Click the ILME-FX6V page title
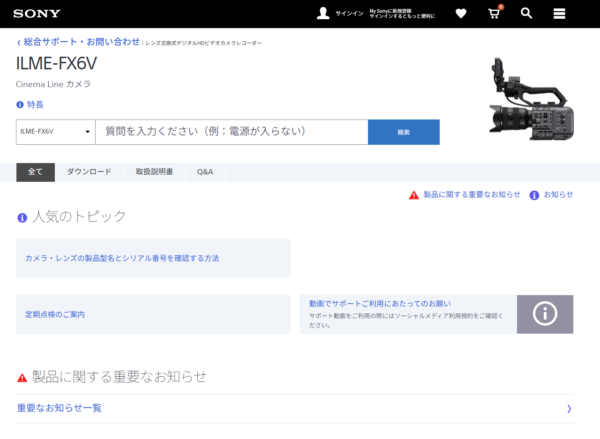This screenshot has height=439, width=600. coord(56,64)
